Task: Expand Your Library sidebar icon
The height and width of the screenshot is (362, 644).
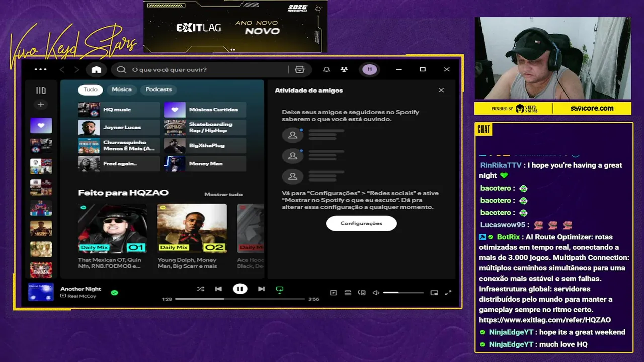Action: [41, 90]
